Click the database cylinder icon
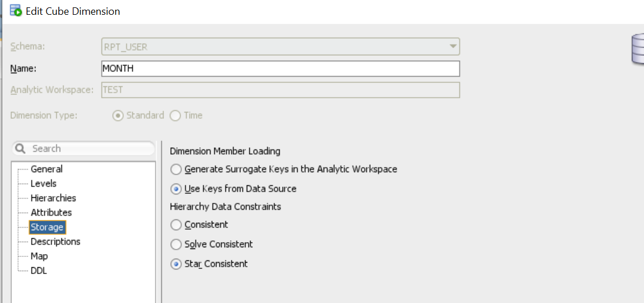 (x=638, y=49)
